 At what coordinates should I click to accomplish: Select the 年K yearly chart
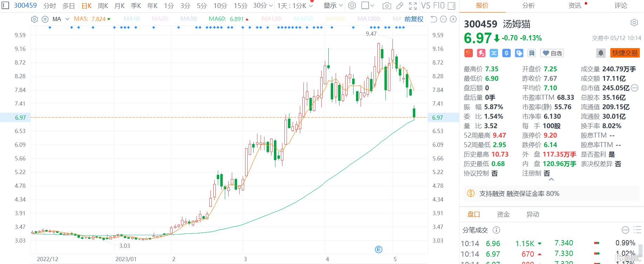[x=152, y=6]
